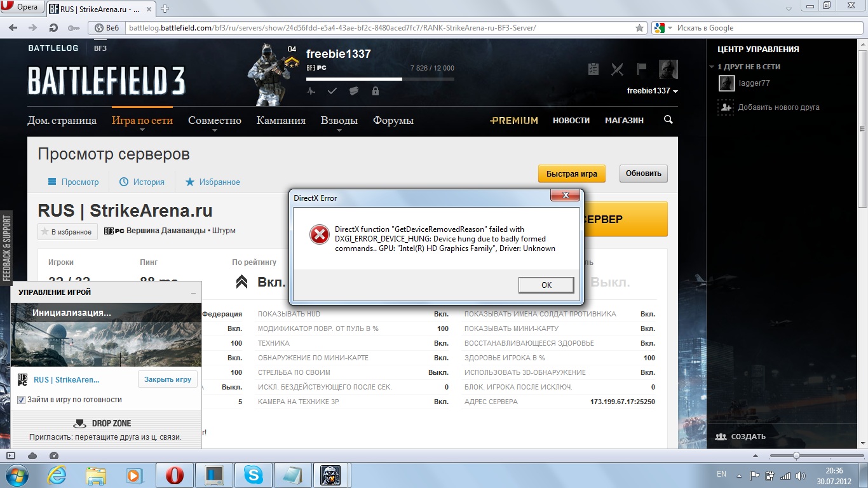The height and width of the screenshot is (488, 868).
Task: Switch to the История tab
Action: [142, 182]
